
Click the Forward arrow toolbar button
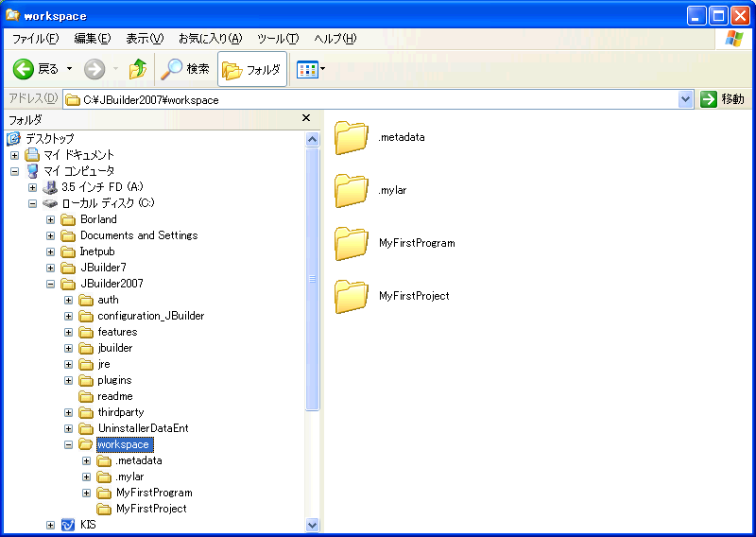click(x=94, y=69)
